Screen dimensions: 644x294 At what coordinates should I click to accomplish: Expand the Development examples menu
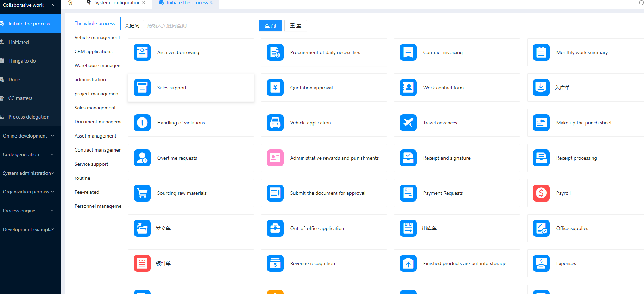click(31, 229)
